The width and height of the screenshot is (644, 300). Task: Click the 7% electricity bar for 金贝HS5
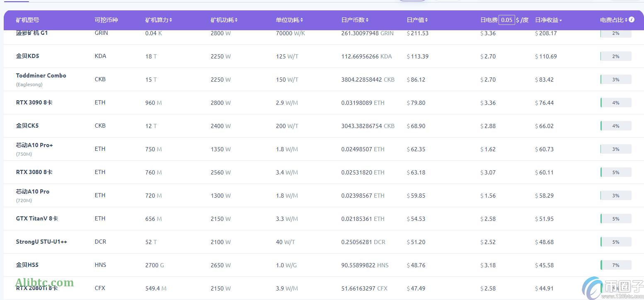[616, 265]
